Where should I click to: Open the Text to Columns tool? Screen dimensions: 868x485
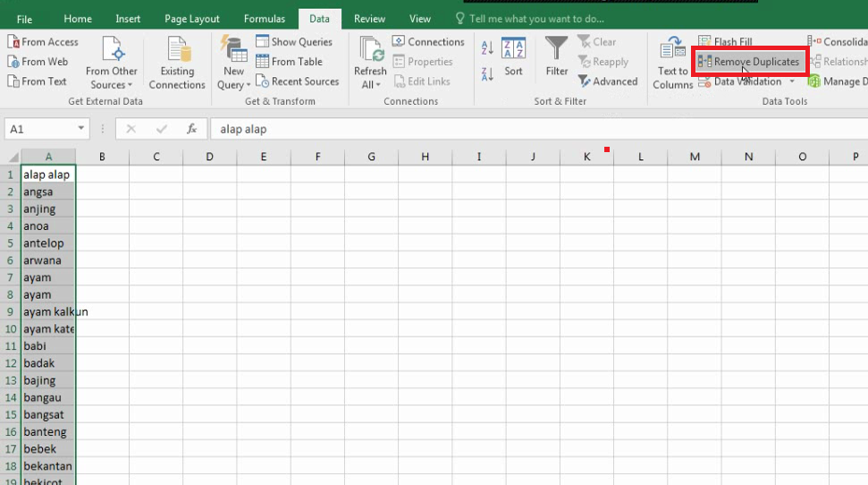tap(672, 63)
